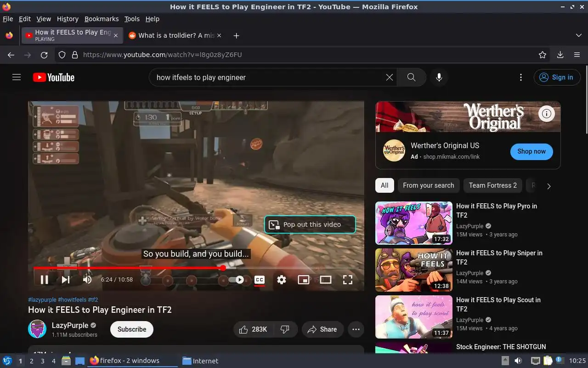The image size is (588, 368).
Task: Switch to miniplayer mode icon
Action: (x=304, y=280)
